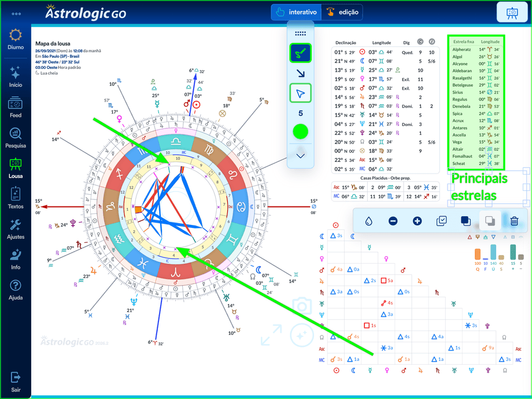532x399 pixels.
Task: Click the Moon glyph outside the wheel
Action: (x=258, y=269)
